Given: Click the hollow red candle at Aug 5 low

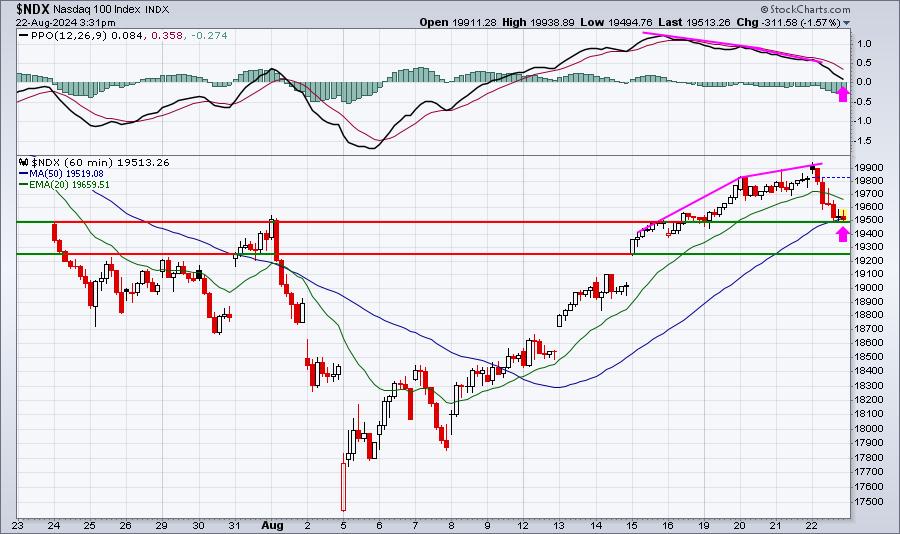Looking at the screenshot, I should pos(343,487).
